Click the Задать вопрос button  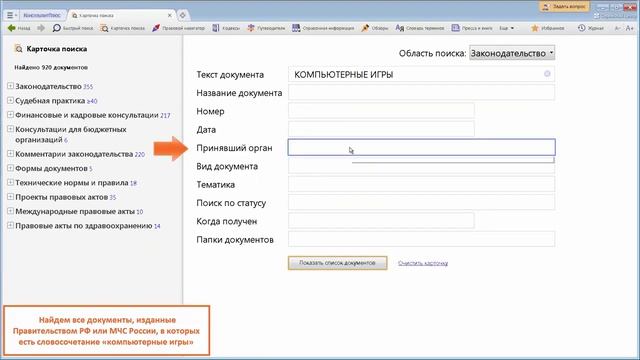pos(564,7)
